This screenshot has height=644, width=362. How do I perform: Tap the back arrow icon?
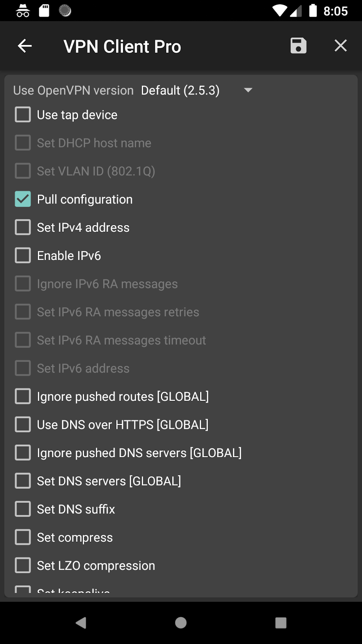25,46
